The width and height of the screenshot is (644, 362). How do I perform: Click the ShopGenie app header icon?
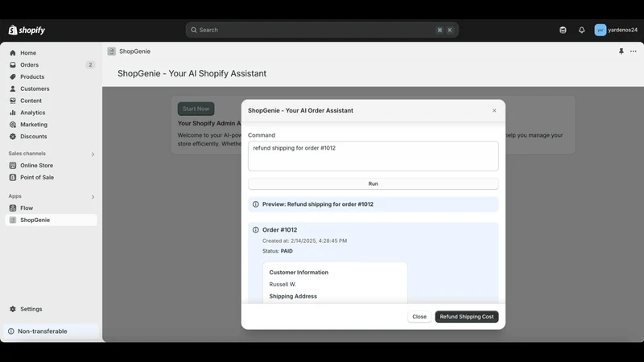111,51
